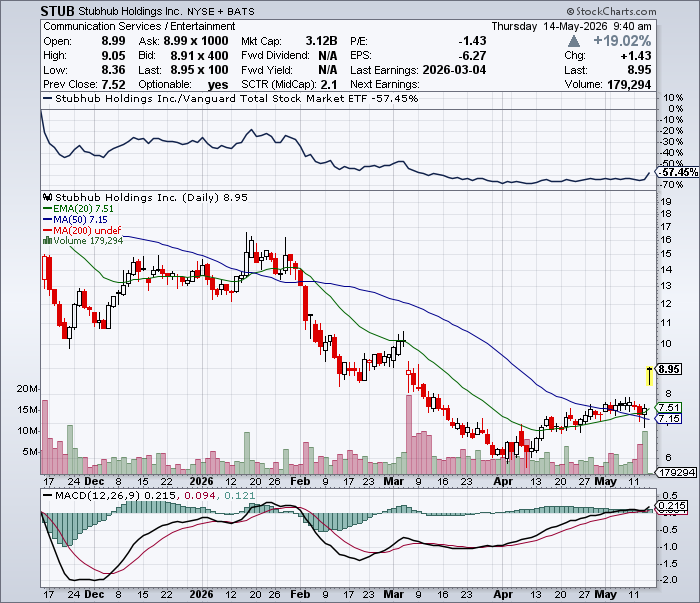Screen dimensions: 700x603
Task: Click the candlestick icon beside Stubhub Daily legend
Action: (47, 197)
